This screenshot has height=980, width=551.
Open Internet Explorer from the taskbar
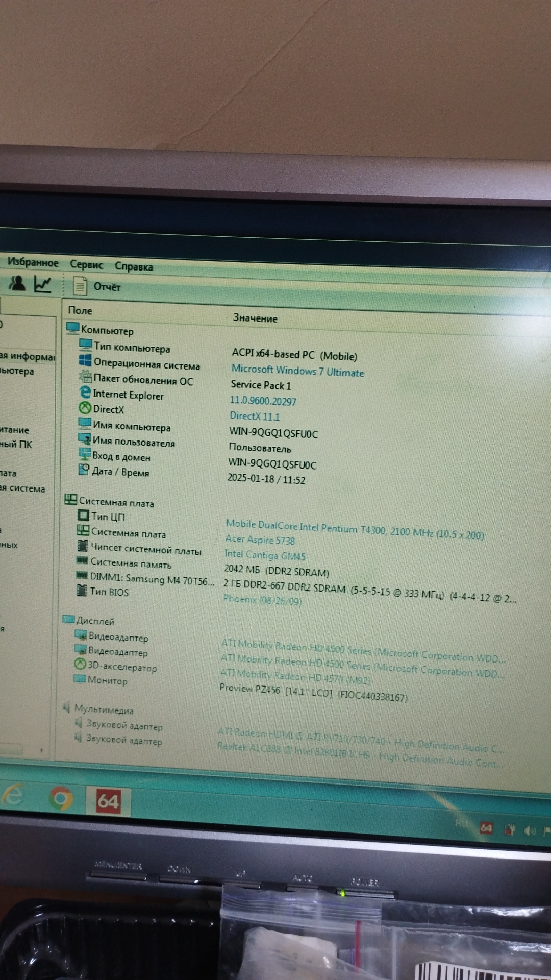tap(13, 795)
